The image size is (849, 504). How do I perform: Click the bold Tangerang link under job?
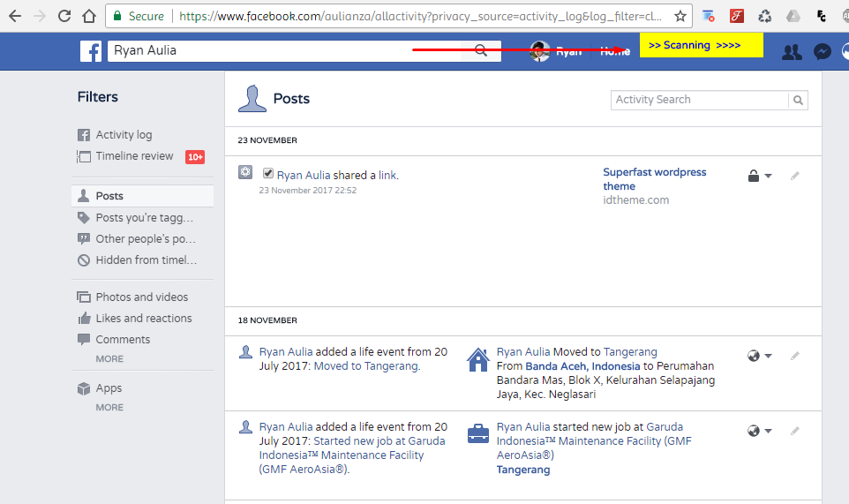click(523, 470)
